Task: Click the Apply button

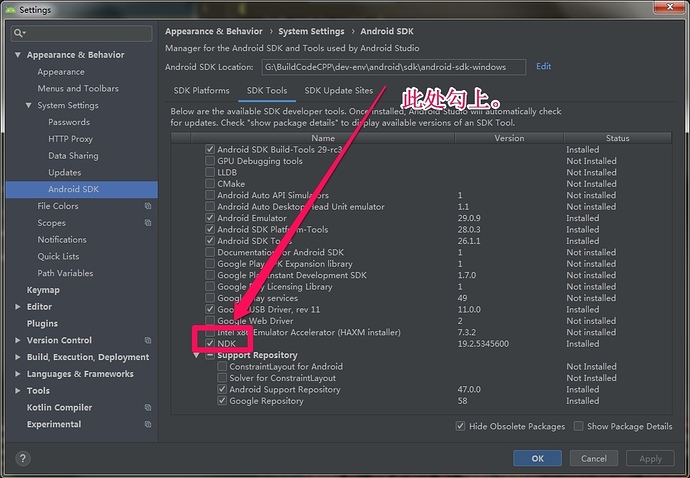Action: tap(650, 458)
